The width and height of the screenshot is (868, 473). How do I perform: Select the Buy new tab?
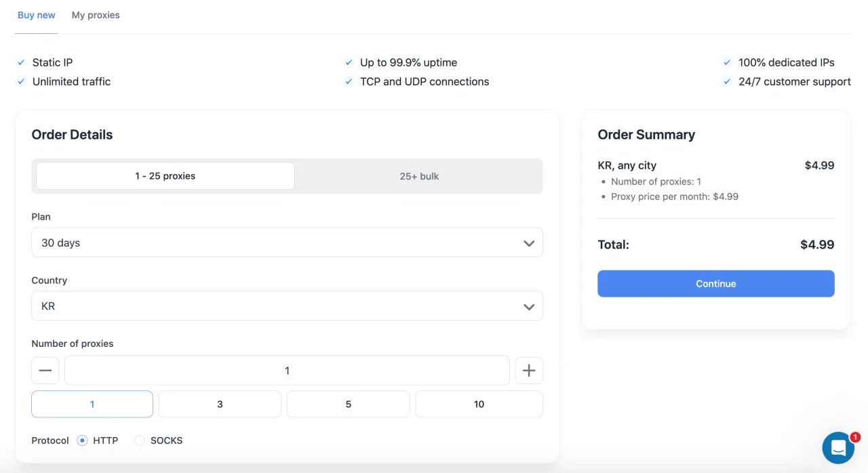pos(37,15)
